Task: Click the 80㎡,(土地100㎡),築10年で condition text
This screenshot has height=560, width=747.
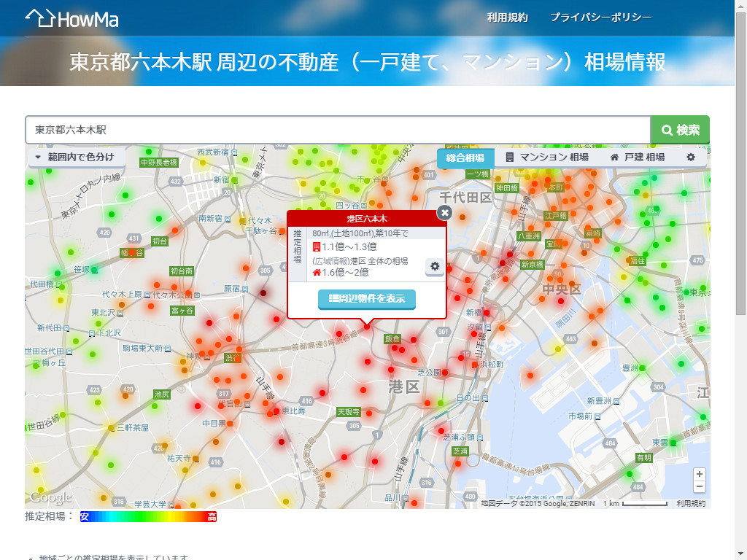Action: [x=360, y=233]
